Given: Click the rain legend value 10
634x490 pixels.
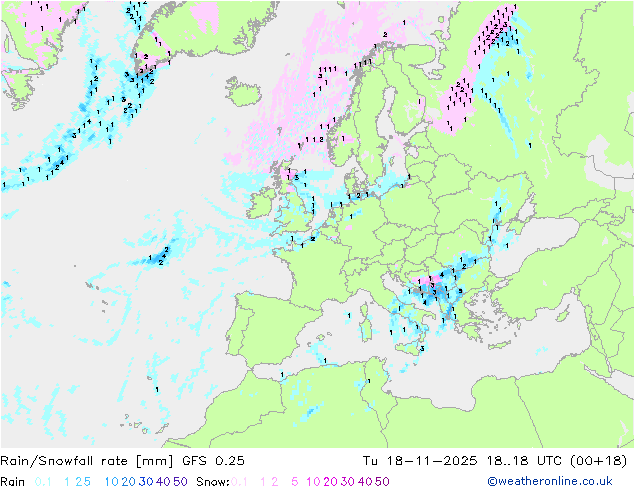Looking at the screenshot, I should tap(111, 482).
